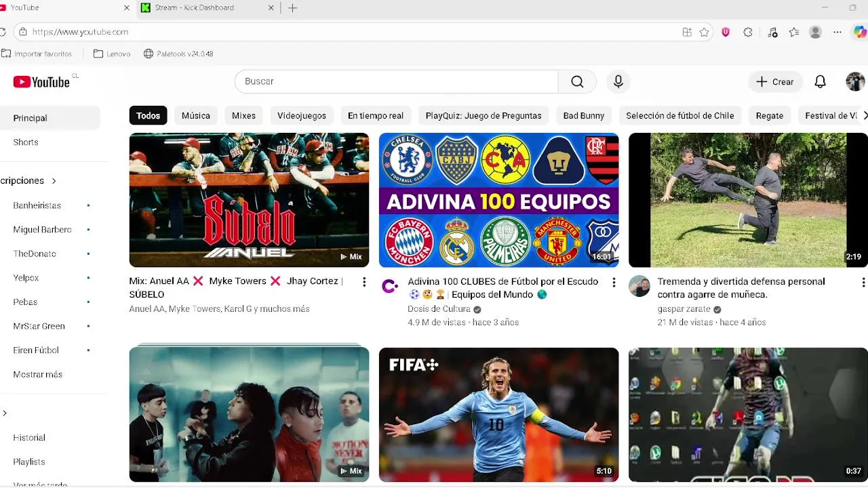Open the Dosis de Cultura channel avatar
868x488 pixels.
click(x=390, y=286)
